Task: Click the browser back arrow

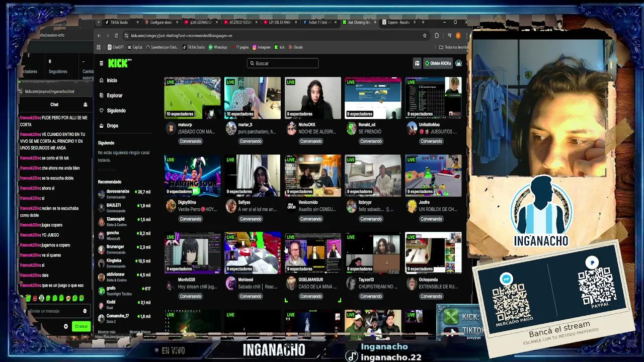Action: coord(99,36)
